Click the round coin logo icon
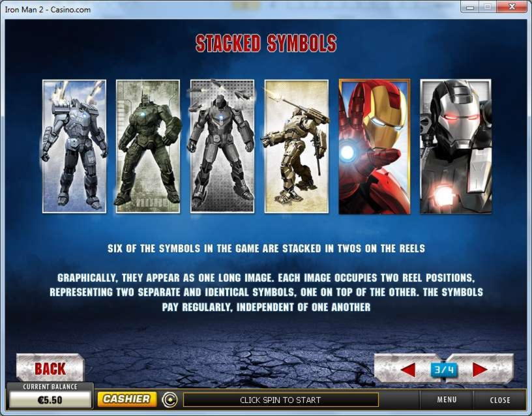The height and width of the screenshot is (416, 532). (x=170, y=400)
